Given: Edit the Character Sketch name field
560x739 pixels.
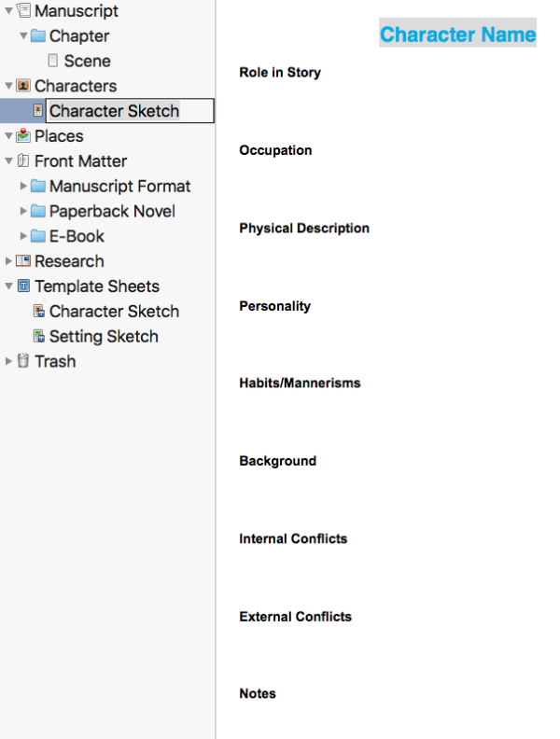Looking at the screenshot, I should point(129,111).
